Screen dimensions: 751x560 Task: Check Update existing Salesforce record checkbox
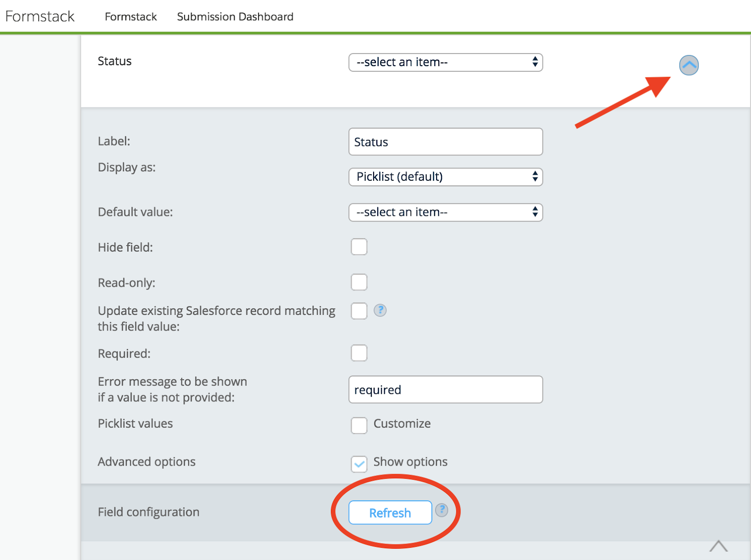[359, 311]
